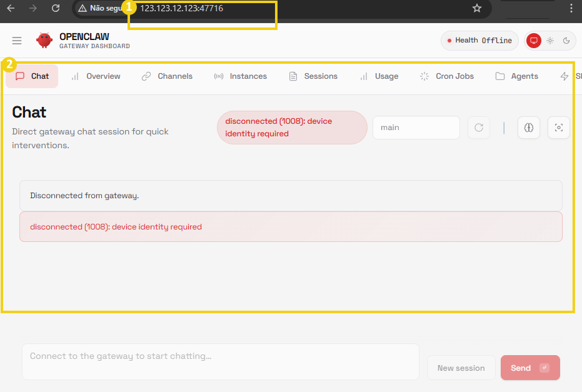Click the OpenClaw crab logo
The image size is (582, 392).
[44, 39]
